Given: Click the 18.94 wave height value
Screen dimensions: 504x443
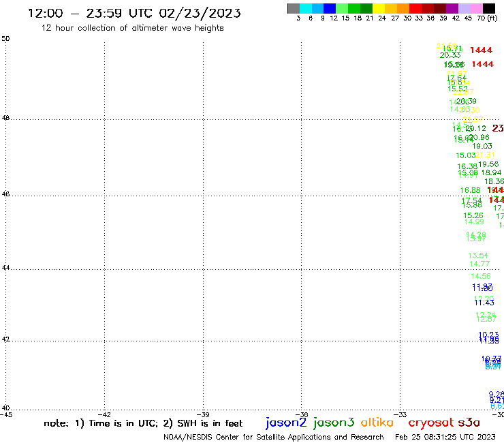Looking at the screenshot, I should (x=491, y=172).
